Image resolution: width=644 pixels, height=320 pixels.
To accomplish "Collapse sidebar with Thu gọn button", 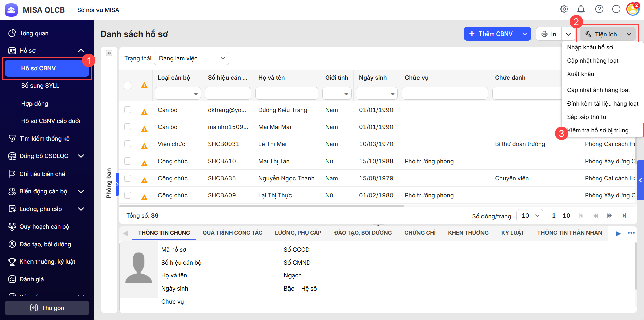I will pos(47,308).
